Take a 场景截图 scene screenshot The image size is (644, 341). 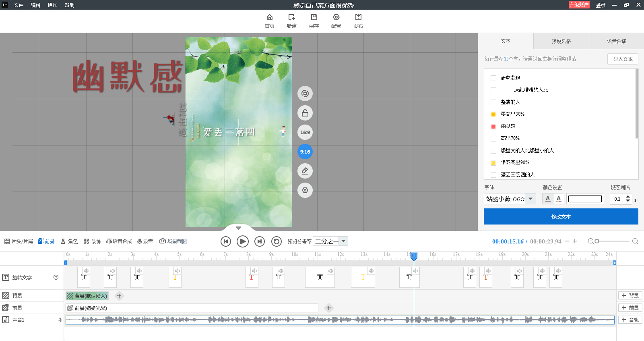[173, 241]
